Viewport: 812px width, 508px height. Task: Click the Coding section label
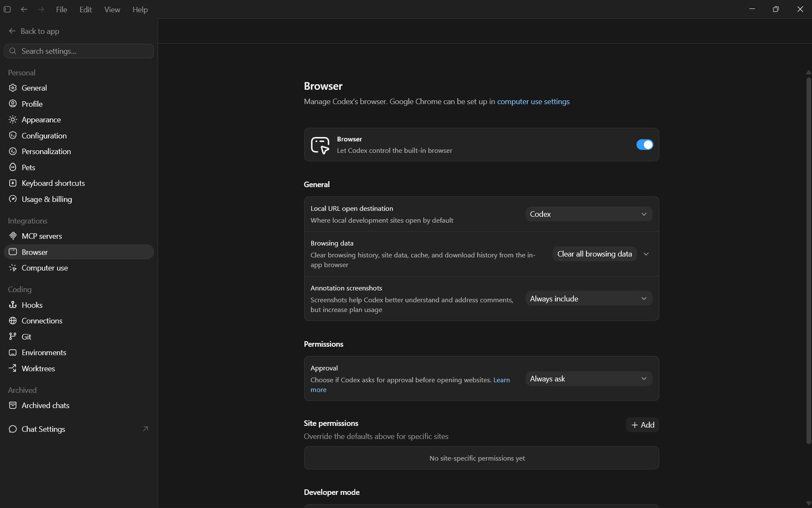19,289
